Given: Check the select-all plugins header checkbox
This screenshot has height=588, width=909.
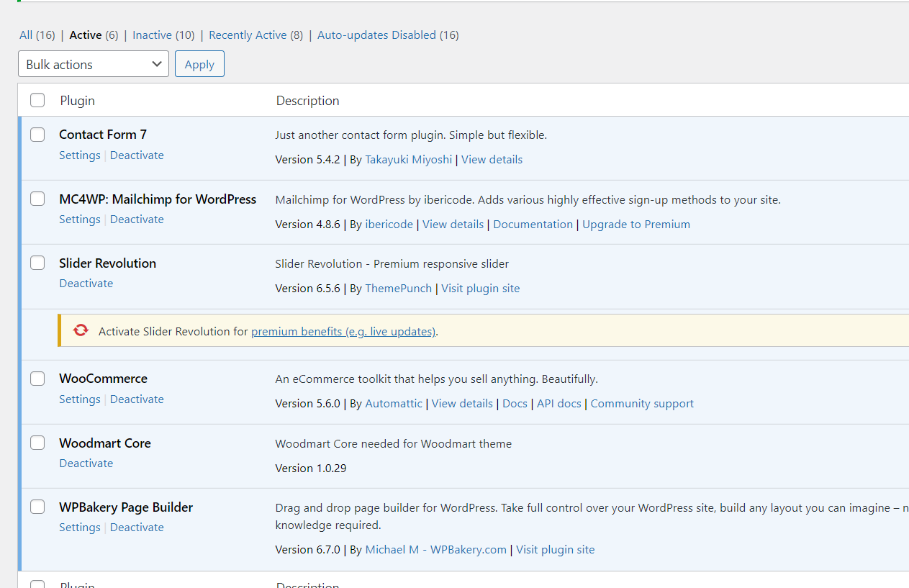Looking at the screenshot, I should [37, 101].
